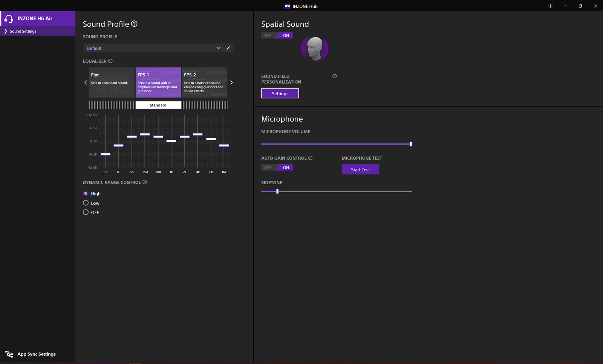Open App Sync Settings
Image resolution: width=603 pixels, height=364 pixels.
click(37, 354)
